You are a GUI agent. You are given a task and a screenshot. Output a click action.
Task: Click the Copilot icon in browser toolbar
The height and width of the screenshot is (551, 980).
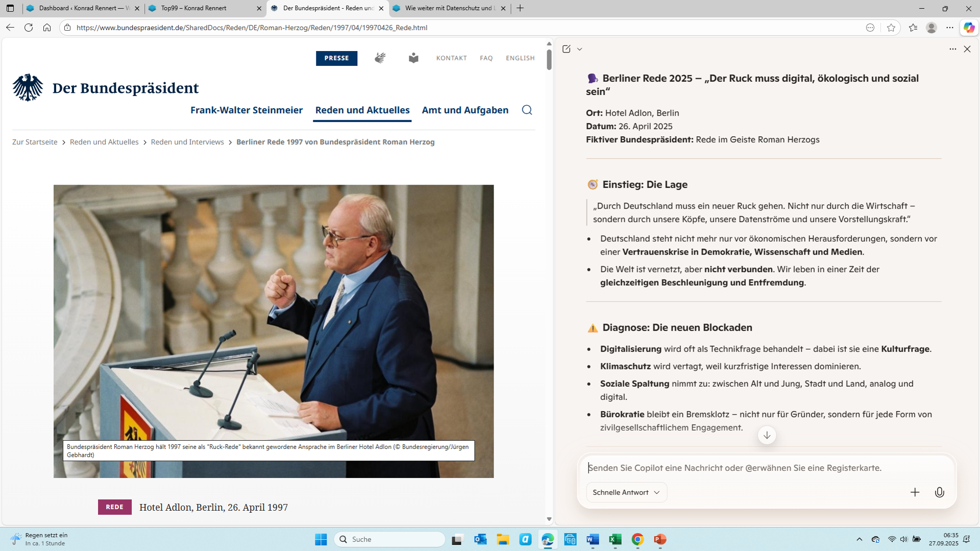(x=968, y=28)
